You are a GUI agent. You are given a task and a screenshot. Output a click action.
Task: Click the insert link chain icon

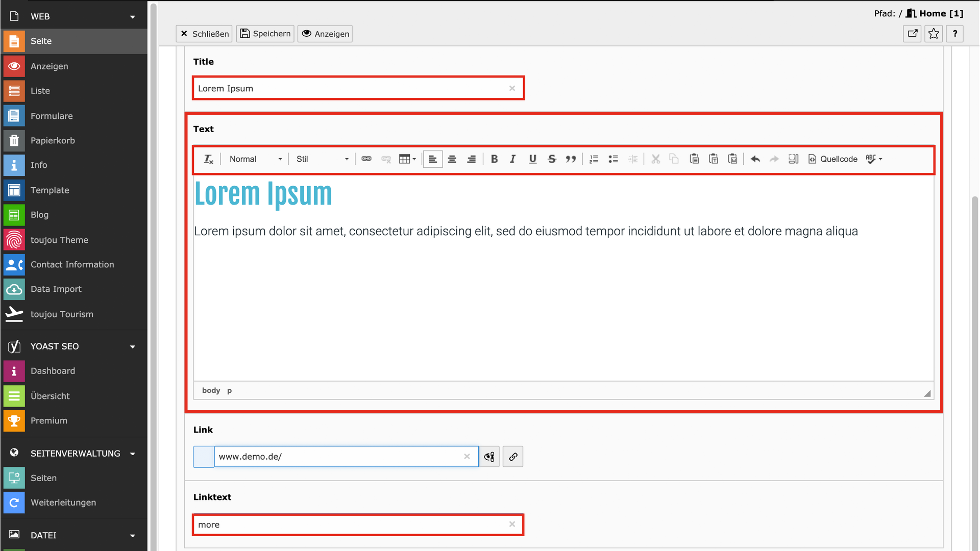click(366, 159)
